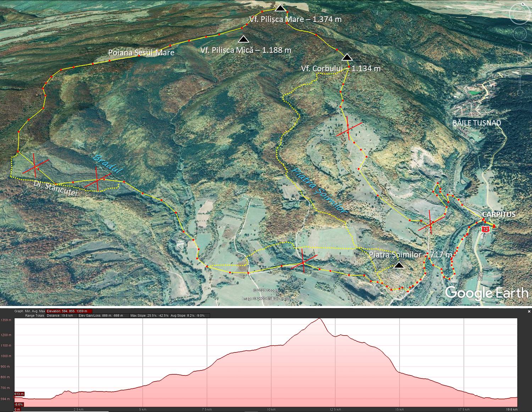Click the CARPITUS place label
The height and width of the screenshot is (412, 532).
click(499, 215)
